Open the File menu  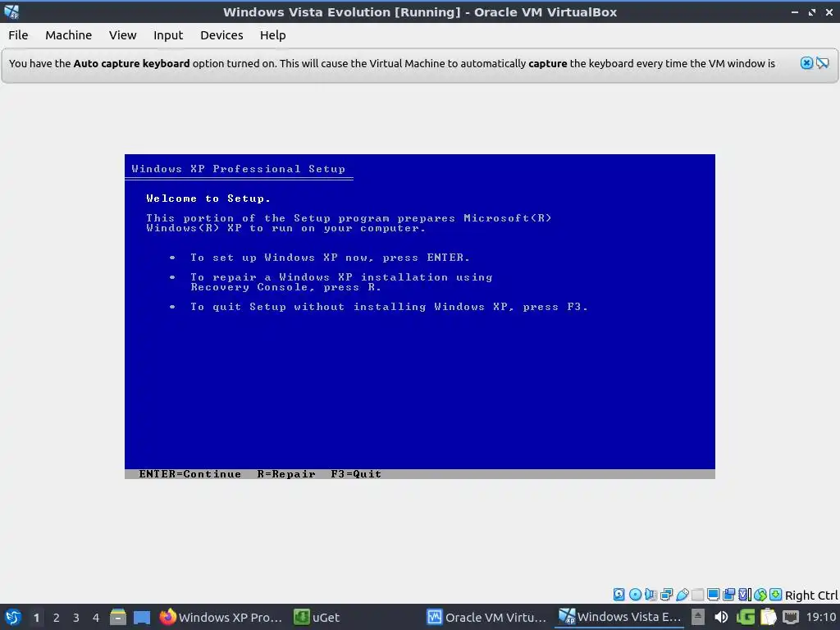click(18, 35)
